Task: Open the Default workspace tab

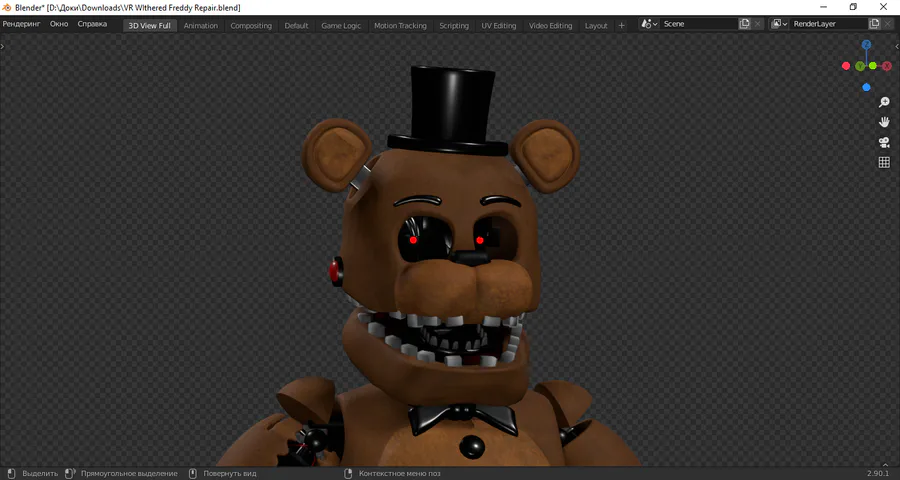Action: click(x=296, y=25)
